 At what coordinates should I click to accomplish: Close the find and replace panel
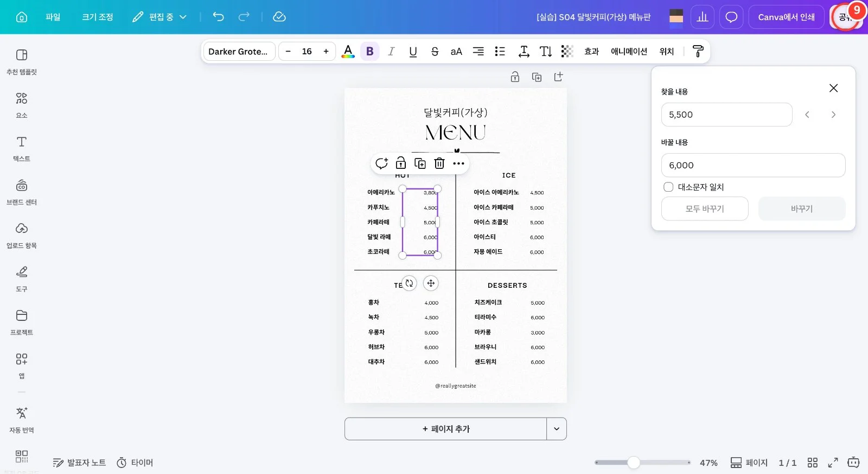pos(834,88)
